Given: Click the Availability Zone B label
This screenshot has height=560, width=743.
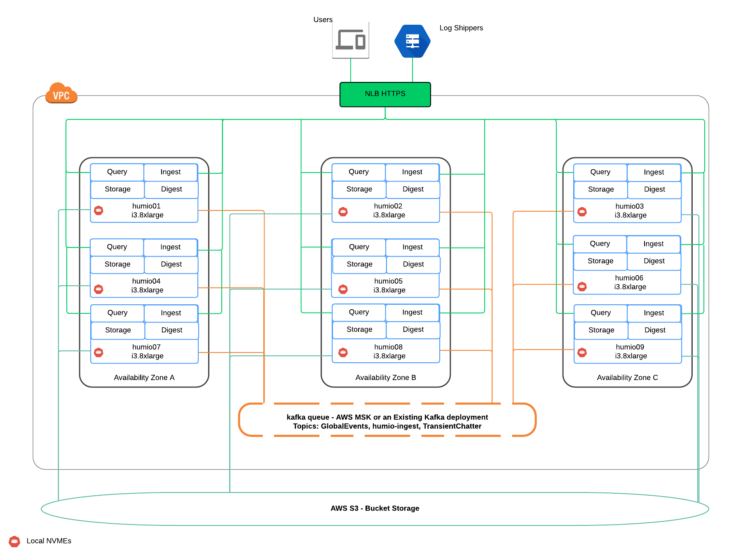Looking at the screenshot, I should 386,378.
